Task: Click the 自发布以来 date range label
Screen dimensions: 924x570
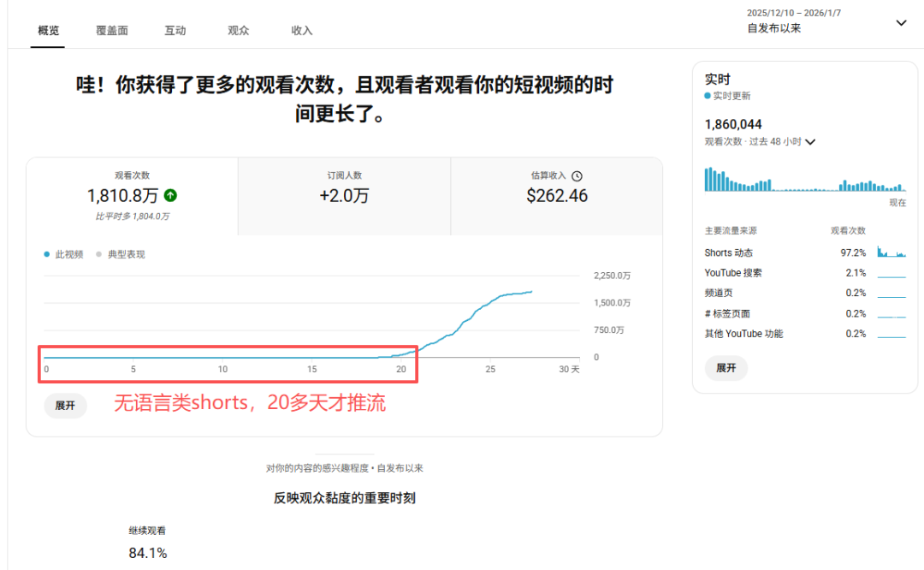Action: tap(773, 28)
